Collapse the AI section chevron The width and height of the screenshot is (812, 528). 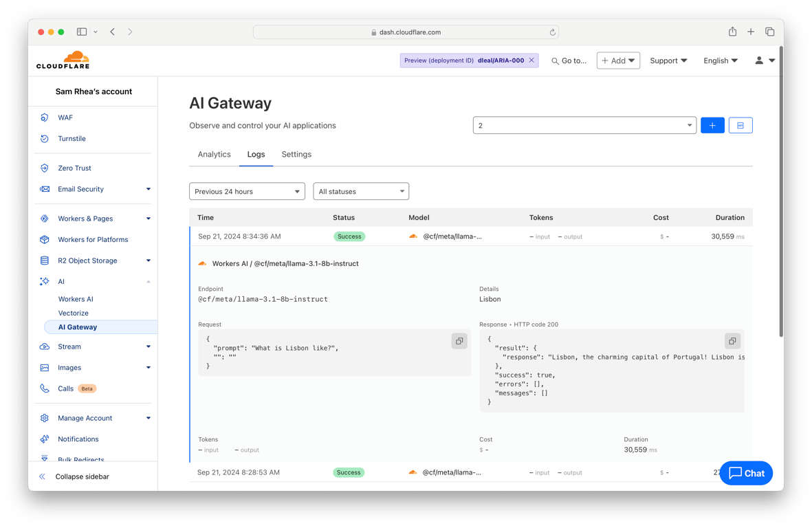click(148, 280)
